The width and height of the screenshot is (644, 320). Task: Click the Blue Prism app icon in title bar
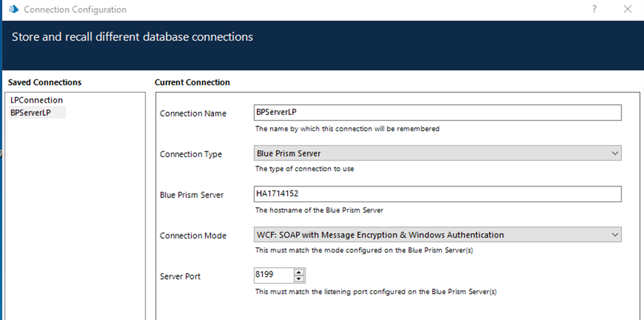coord(14,9)
